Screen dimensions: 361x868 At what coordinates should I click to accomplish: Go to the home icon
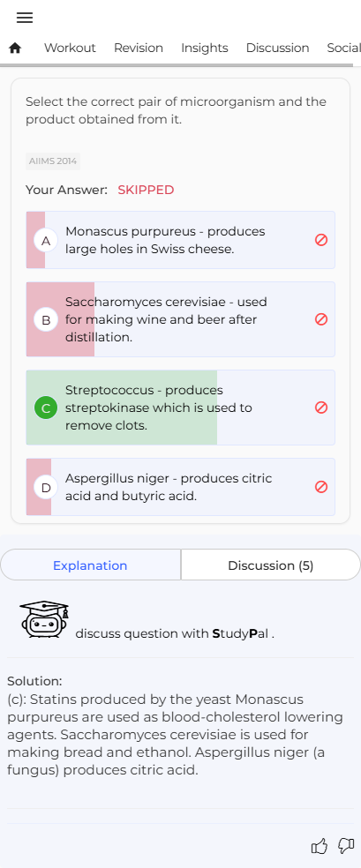pyautogui.click(x=16, y=49)
